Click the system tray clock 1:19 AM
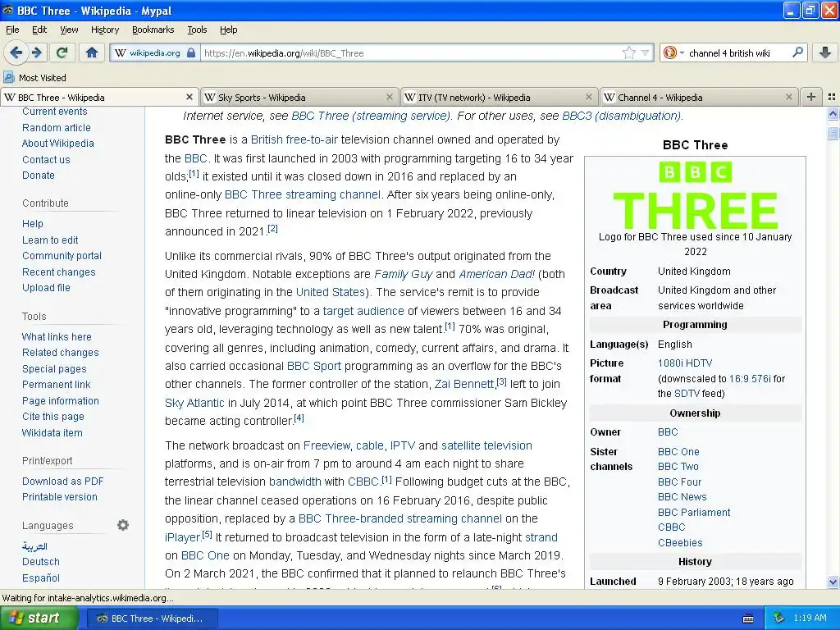This screenshot has height=630, width=840. (x=810, y=618)
